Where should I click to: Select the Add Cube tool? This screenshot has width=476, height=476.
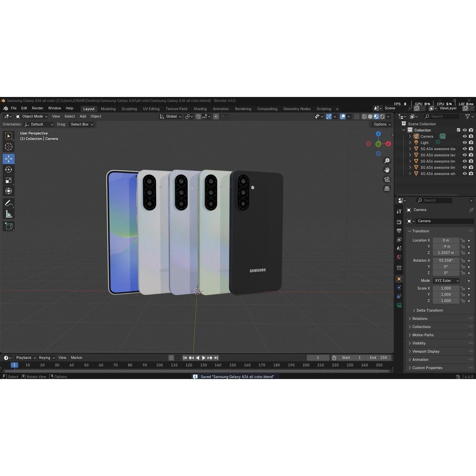(x=8, y=226)
